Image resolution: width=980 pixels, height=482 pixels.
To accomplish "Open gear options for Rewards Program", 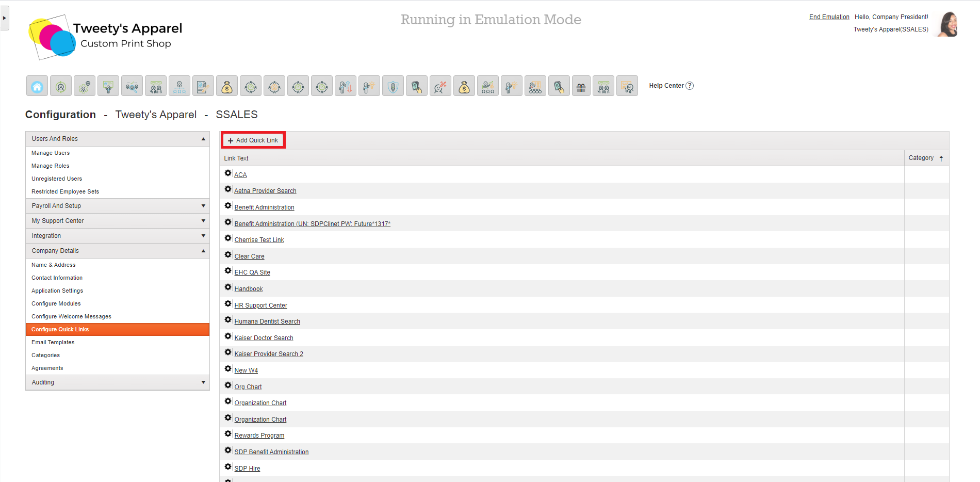I will coord(228,434).
